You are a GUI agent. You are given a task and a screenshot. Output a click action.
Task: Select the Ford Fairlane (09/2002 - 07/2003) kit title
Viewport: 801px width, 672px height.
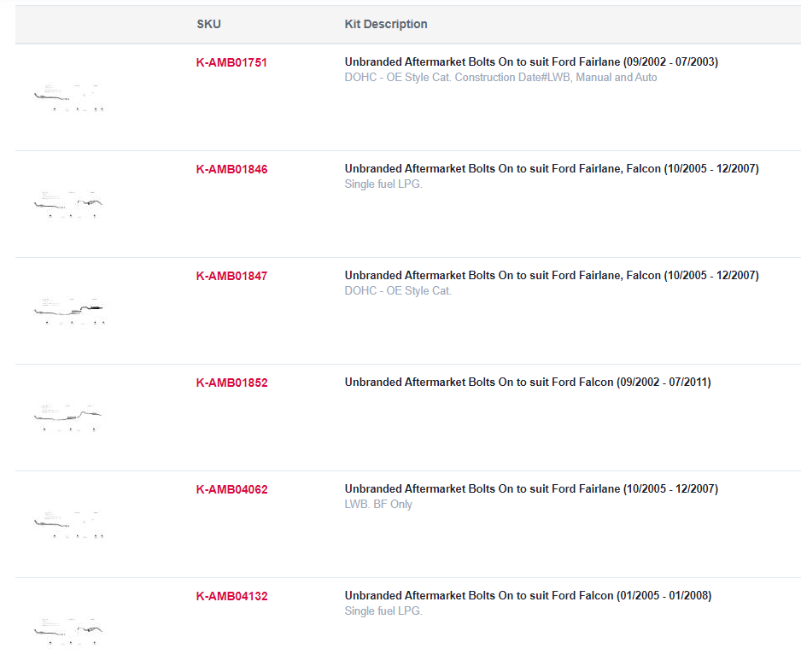coord(531,61)
